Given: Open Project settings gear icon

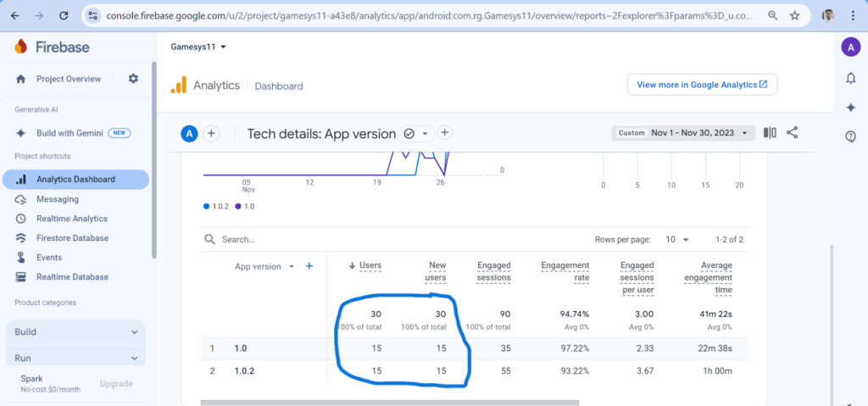Looking at the screenshot, I should [x=133, y=79].
